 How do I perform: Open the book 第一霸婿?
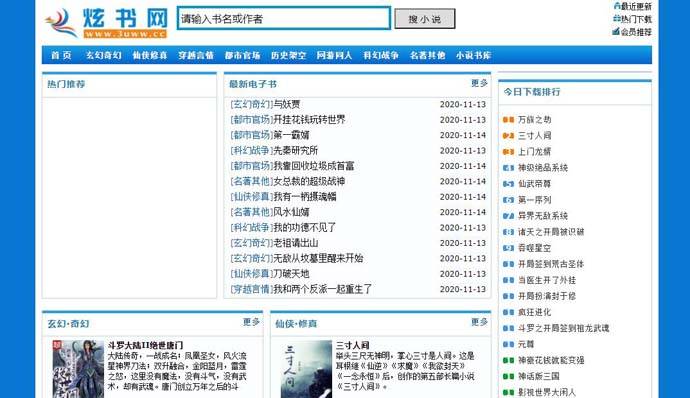pos(291,135)
